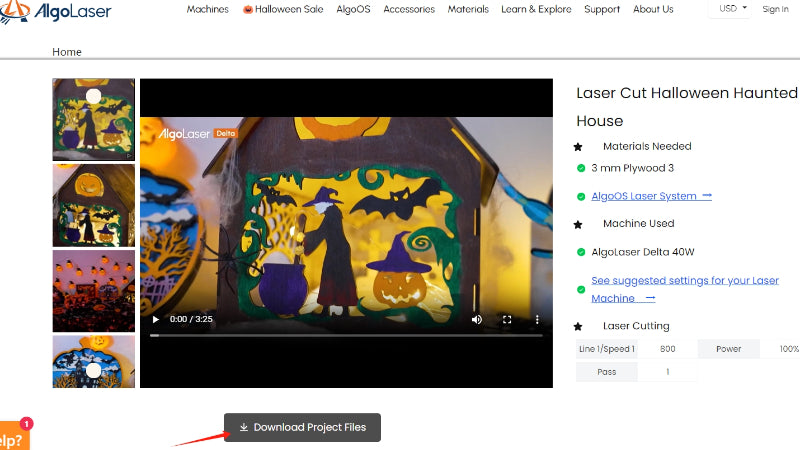Mute the video volume speaker icon
This screenshot has width=800, height=450.
477,320
